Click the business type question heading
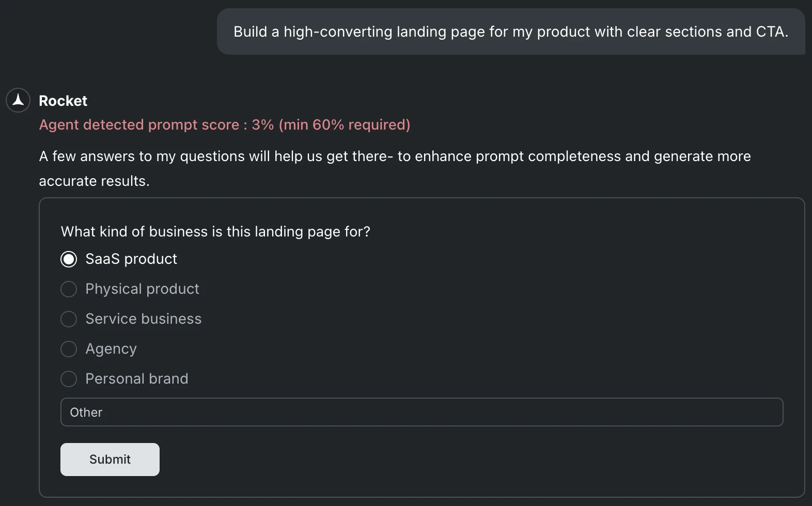This screenshot has width=812, height=506. 216,232
